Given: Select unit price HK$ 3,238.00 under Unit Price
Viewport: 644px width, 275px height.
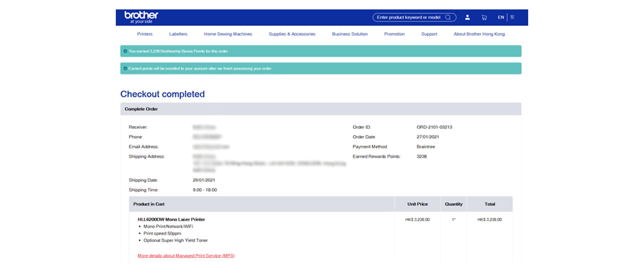Looking at the screenshot, I should (417, 220).
